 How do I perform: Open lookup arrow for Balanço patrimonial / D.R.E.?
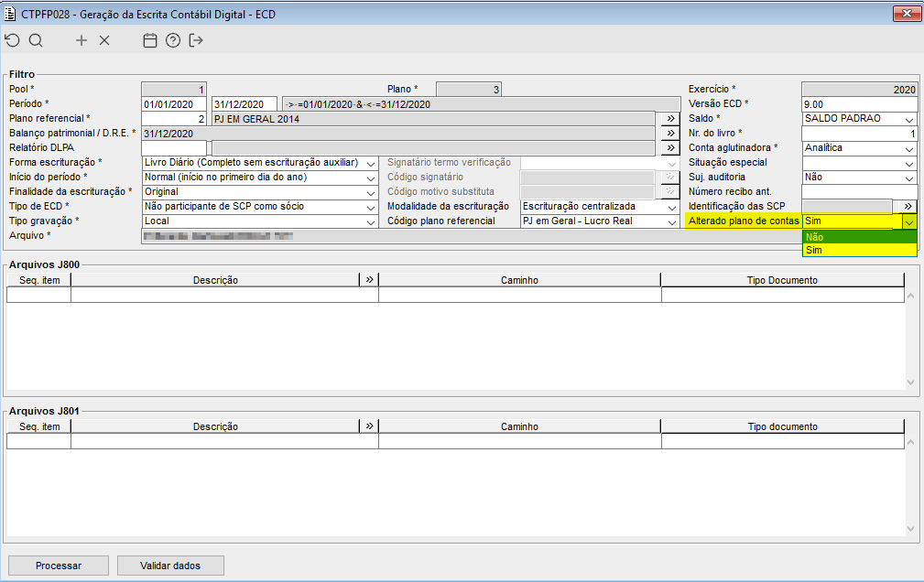click(x=670, y=133)
